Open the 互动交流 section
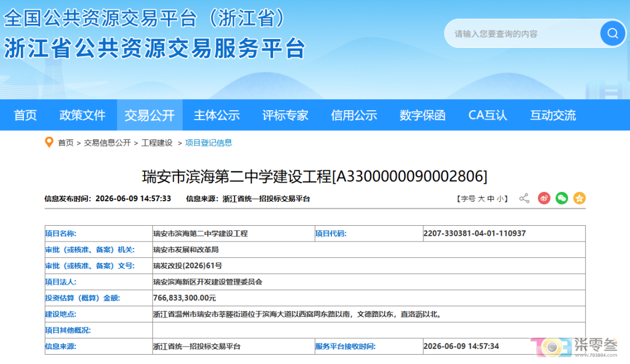This screenshot has height=364, width=630. coord(553,116)
